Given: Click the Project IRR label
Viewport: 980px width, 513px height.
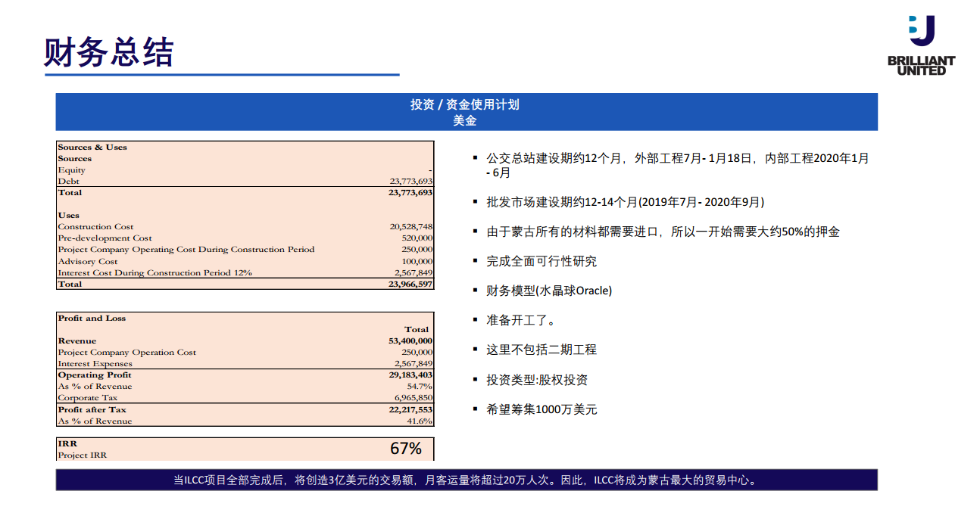Looking at the screenshot, I should point(83,455).
